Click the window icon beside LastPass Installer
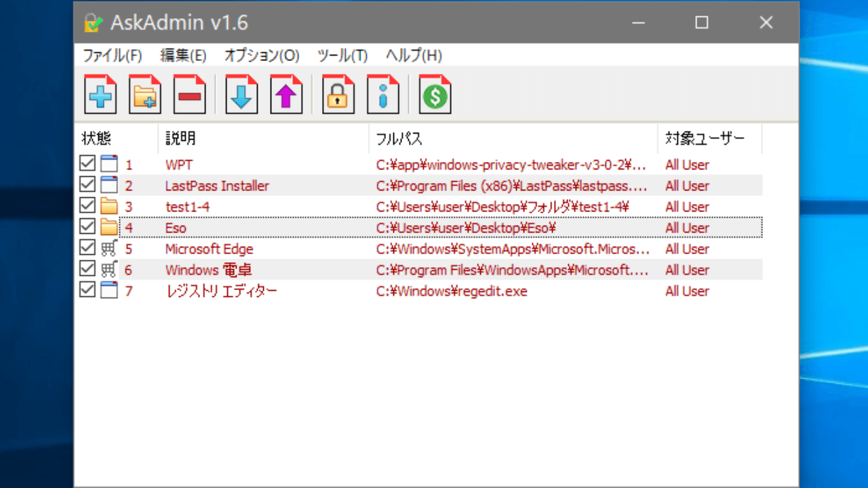Screen dimensions: 868x488 click(109, 186)
